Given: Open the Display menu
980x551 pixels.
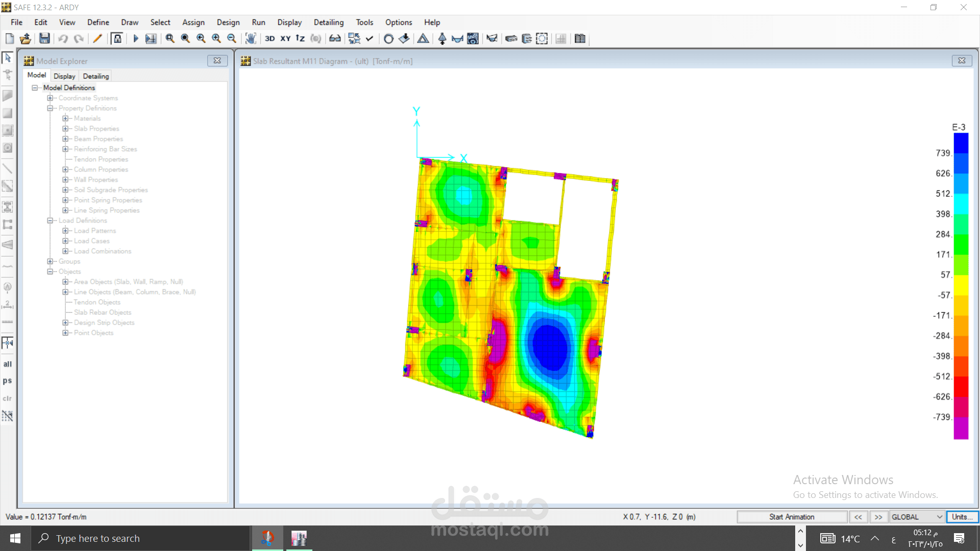Looking at the screenshot, I should [x=289, y=22].
